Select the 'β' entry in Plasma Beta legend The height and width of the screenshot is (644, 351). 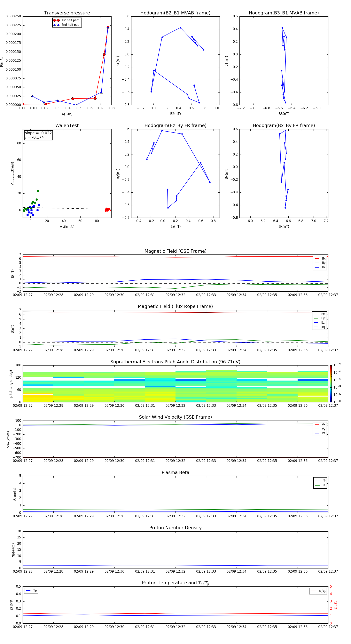point(321,485)
